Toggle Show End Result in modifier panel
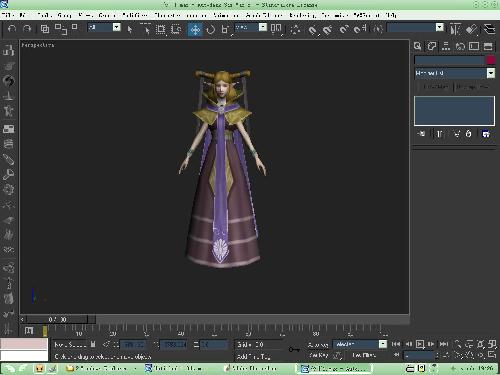Image resolution: width=500 pixels, height=375 pixels. (439, 134)
